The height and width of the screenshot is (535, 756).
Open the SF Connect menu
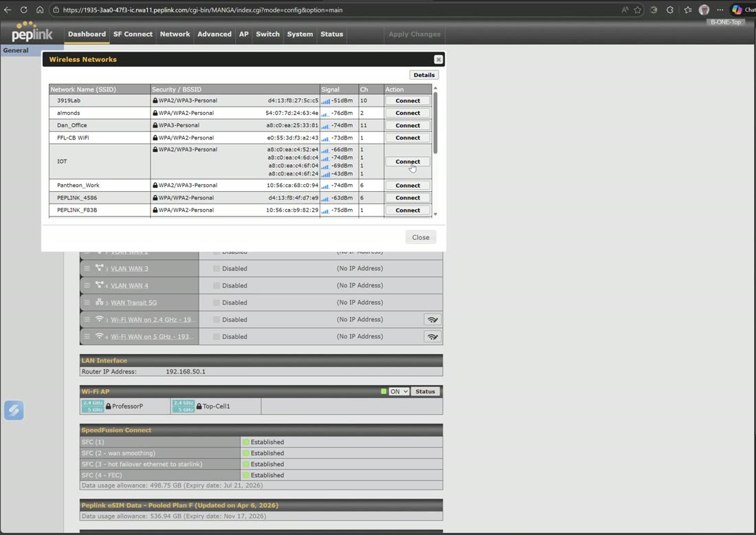[x=133, y=34]
